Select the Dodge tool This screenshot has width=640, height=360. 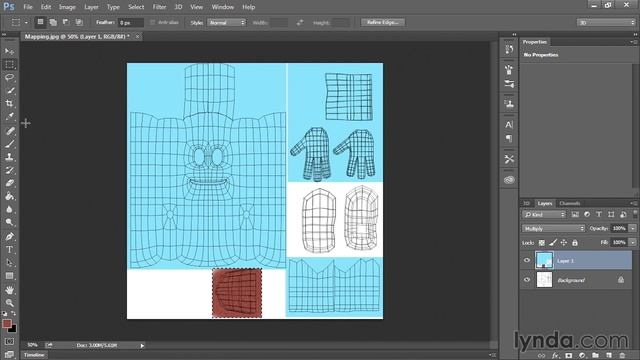(x=9, y=222)
